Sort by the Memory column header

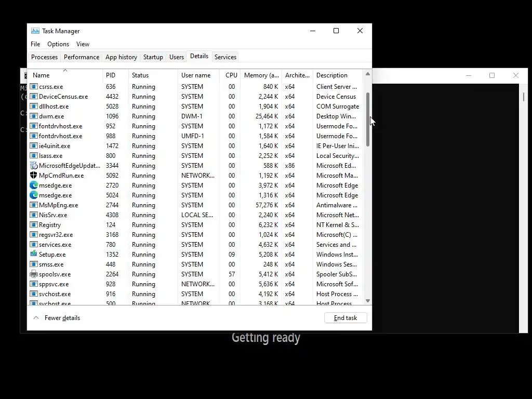[261, 75]
